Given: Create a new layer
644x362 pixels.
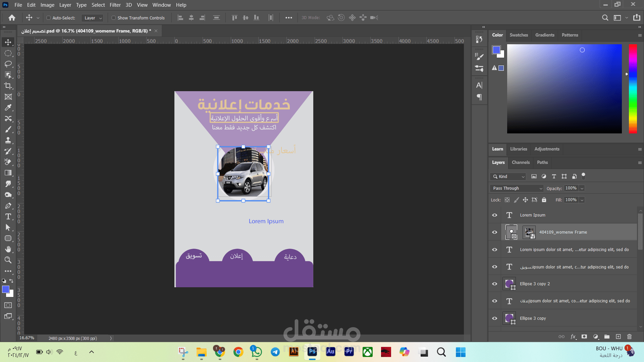Looking at the screenshot, I should [x=618, y=337].
